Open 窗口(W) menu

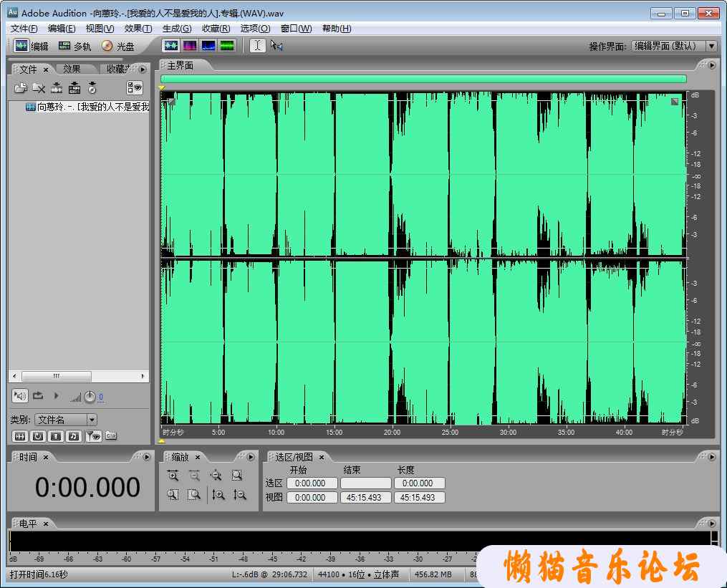pos(297,28)
